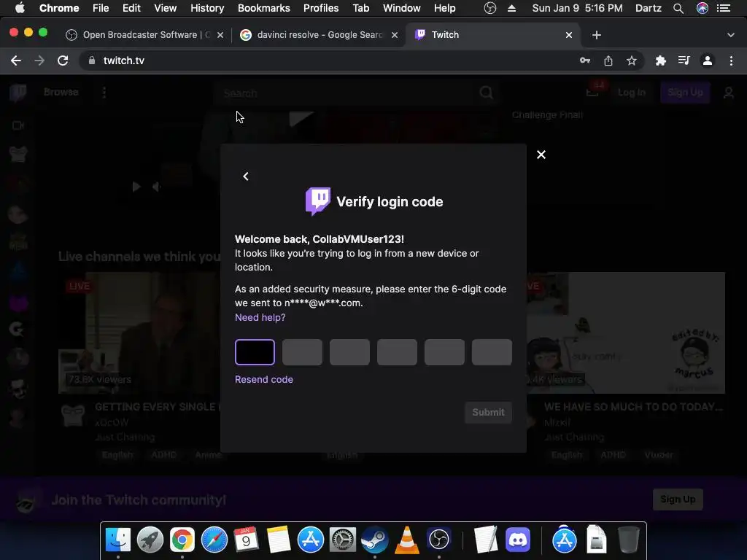
Task: Click the second digit code box
Action: tap(302, 352)
